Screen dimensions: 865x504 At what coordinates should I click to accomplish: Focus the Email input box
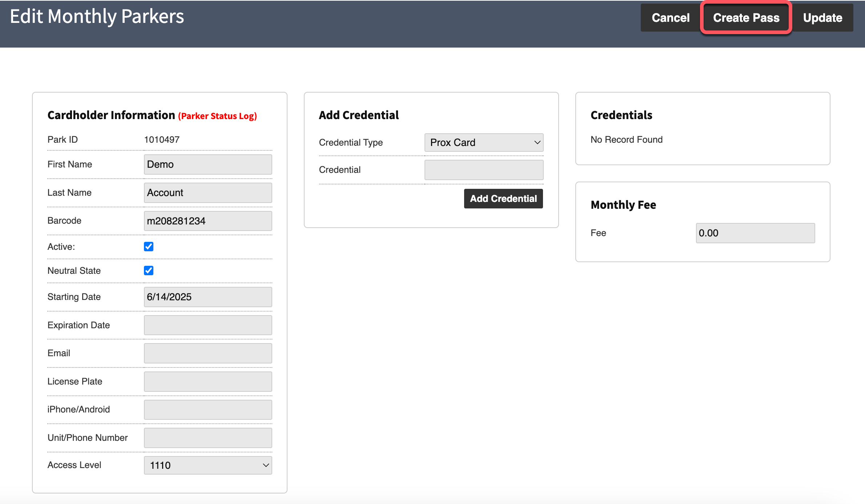(x=208, y=353)
